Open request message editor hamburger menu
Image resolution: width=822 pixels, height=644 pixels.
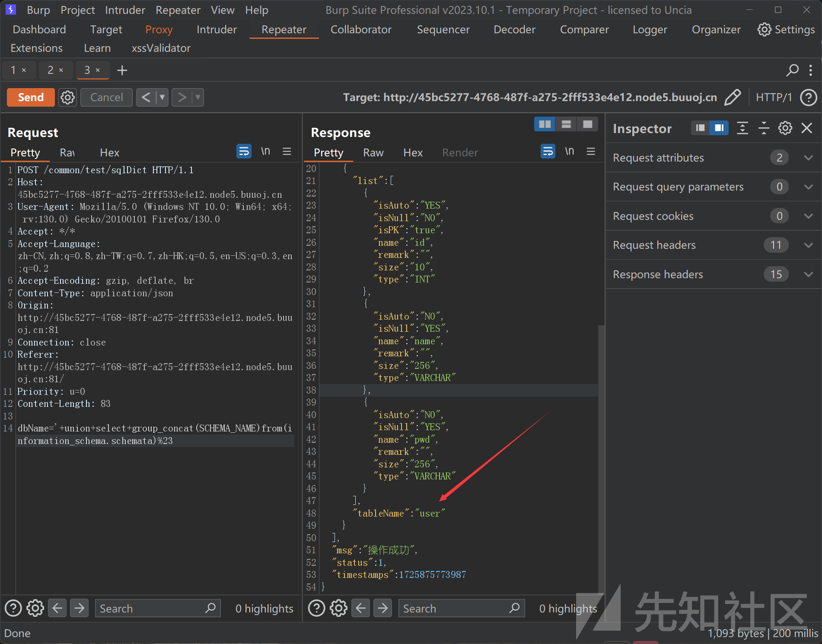(287, 151)
